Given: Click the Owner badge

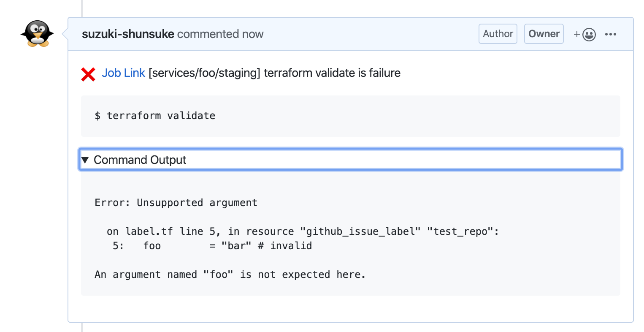Looking at the screenshot, I should pos(544,34).
